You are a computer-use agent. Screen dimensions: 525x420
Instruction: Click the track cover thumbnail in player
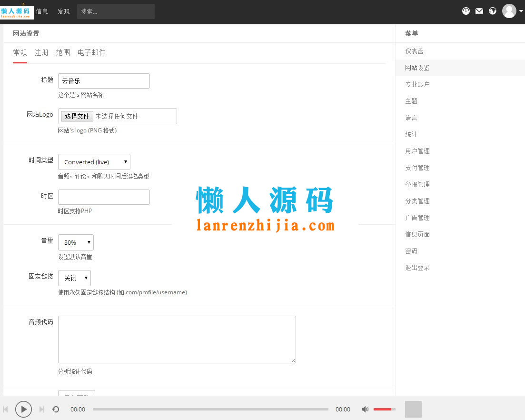pos(413,409)
